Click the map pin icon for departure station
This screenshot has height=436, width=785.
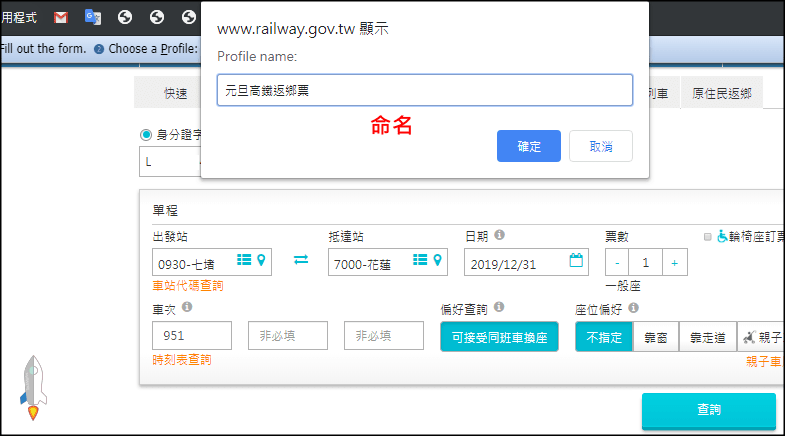(262, 260)
